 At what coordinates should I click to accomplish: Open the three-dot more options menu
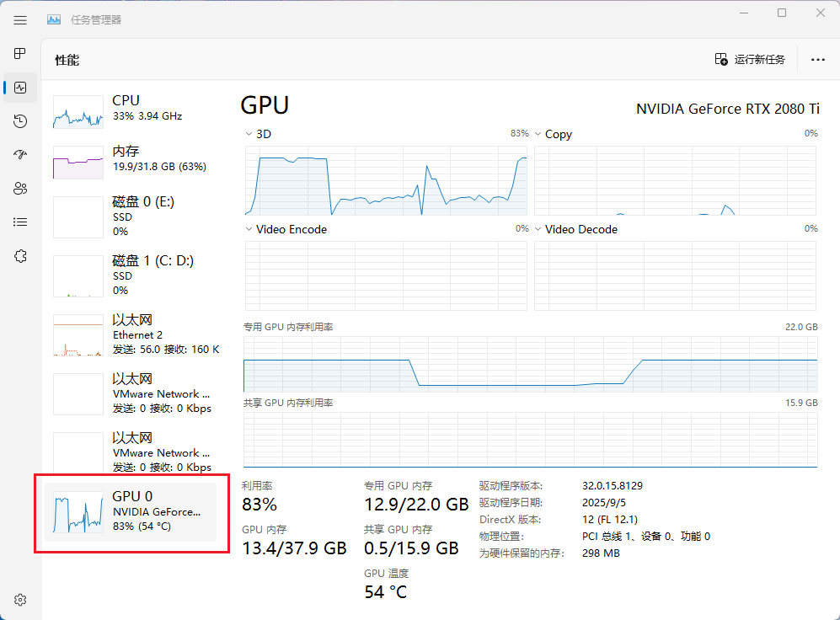click(x=817, y=60)
